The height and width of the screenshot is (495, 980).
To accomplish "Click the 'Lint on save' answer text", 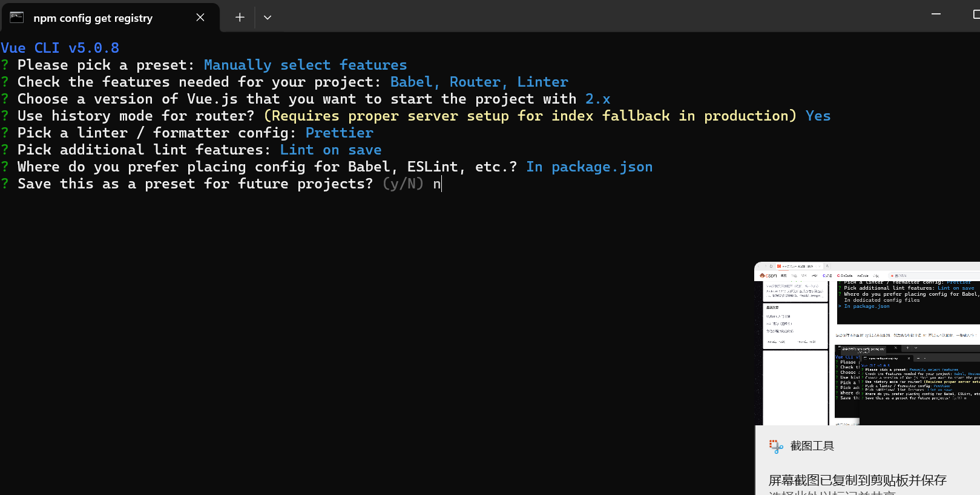I will (x=331, y=150).
